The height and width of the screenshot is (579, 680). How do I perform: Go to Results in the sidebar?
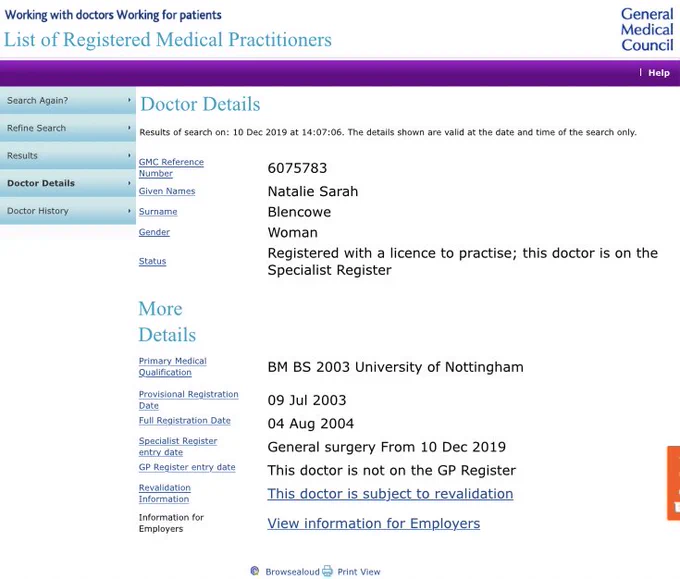[x=68, y=155]
